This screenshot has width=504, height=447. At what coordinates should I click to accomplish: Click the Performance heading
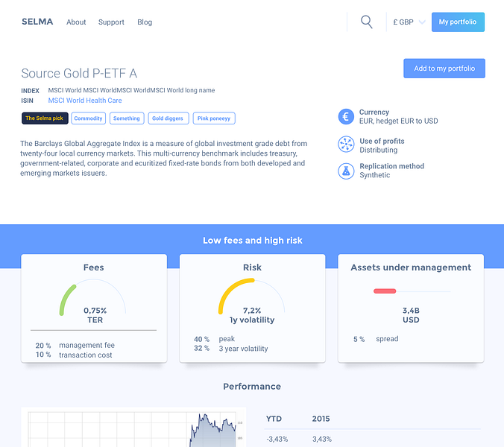click(x=252, y=387)
